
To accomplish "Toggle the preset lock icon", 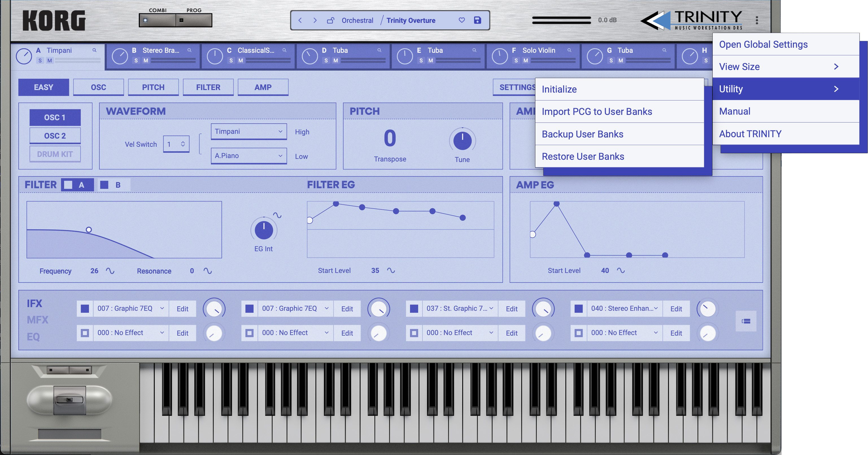I will [x=331, y=20].
